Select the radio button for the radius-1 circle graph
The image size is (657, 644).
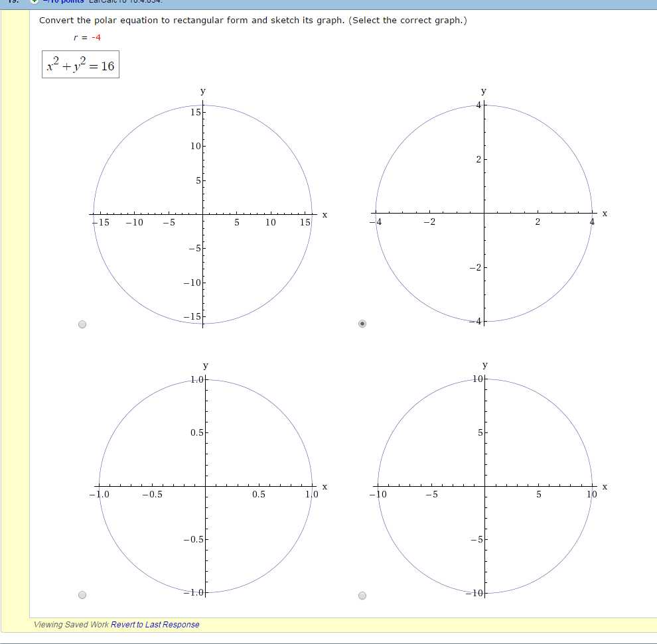82,595
